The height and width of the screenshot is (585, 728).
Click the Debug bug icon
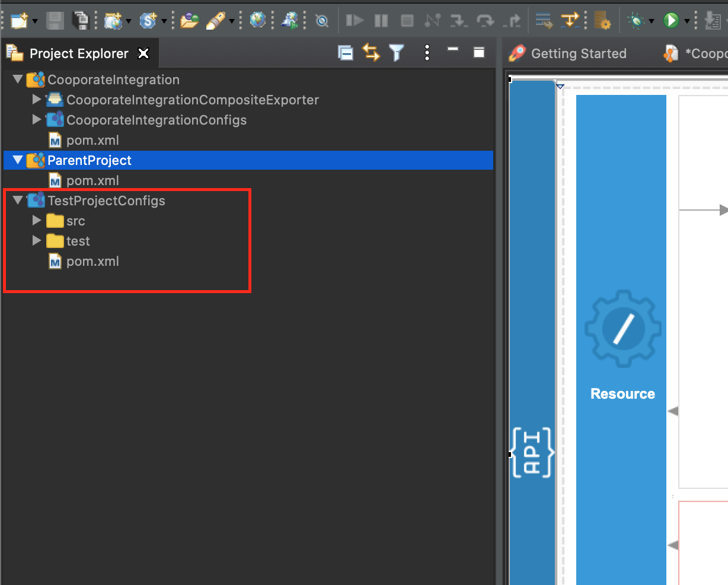point(637,21)
